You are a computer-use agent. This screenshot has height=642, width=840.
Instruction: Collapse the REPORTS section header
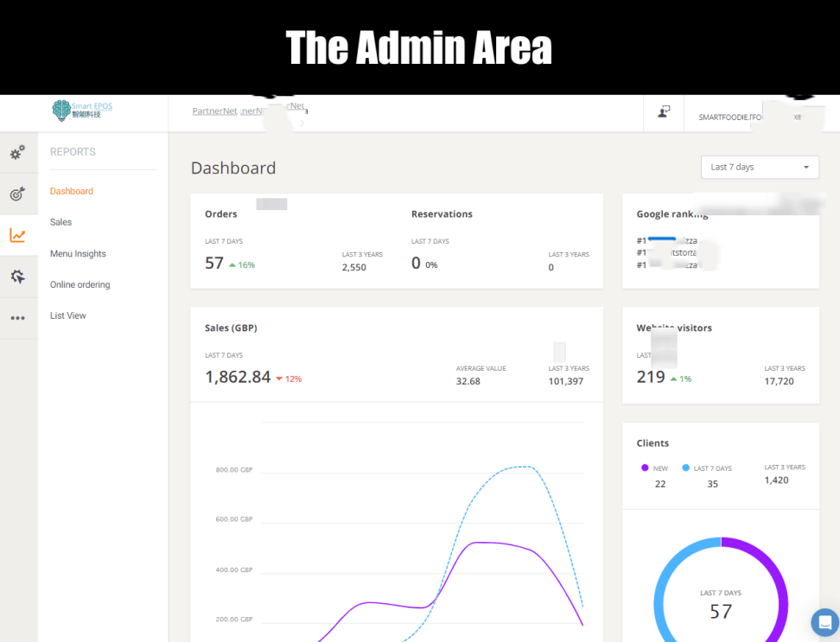click(73, 151)
